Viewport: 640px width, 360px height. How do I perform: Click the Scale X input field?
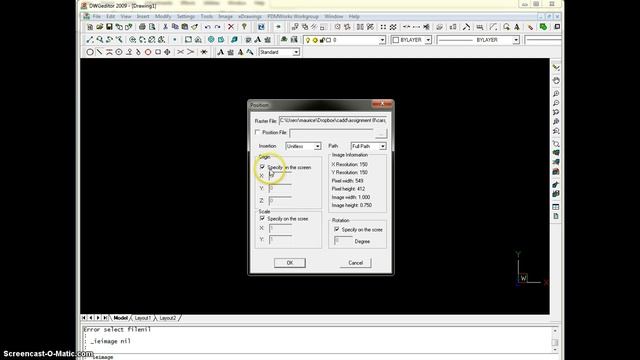[x=280, y=228]
